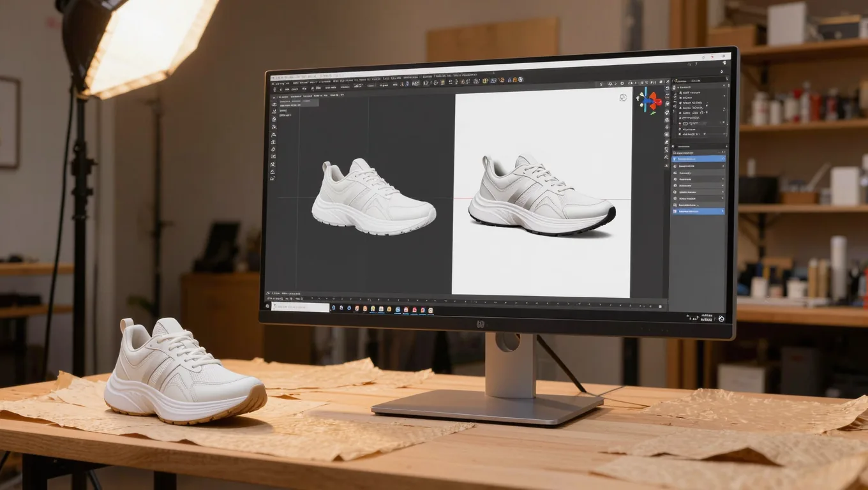The image size is (868, 490).
Task: Select the upper blue highlighted row in right panel
Action: 699,158
